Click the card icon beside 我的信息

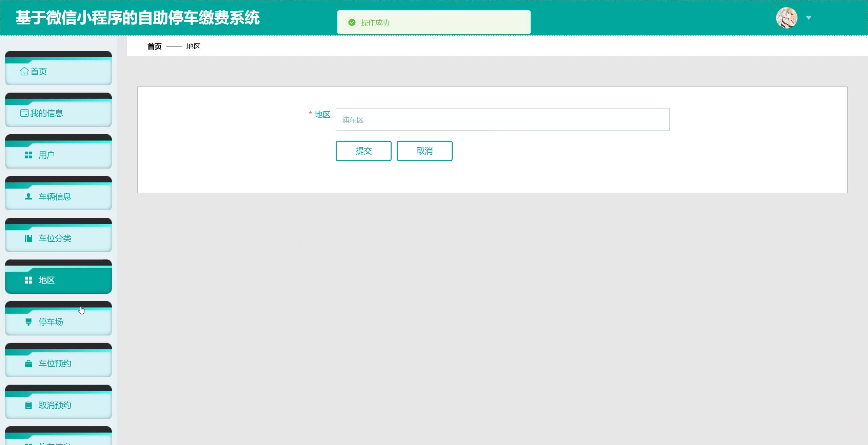(24, 113)
